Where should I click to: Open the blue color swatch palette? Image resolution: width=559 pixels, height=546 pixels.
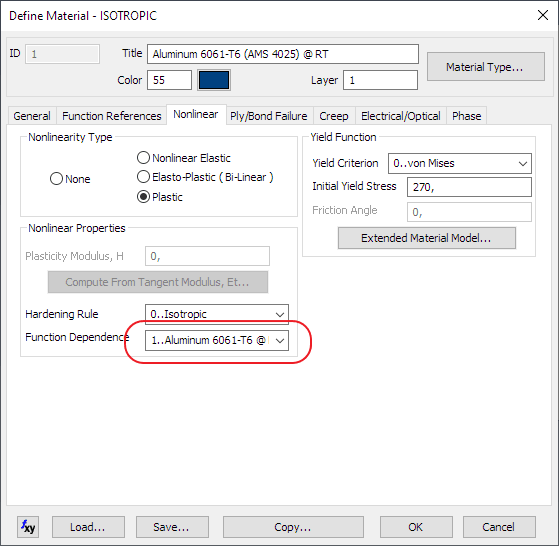[214, 80]
